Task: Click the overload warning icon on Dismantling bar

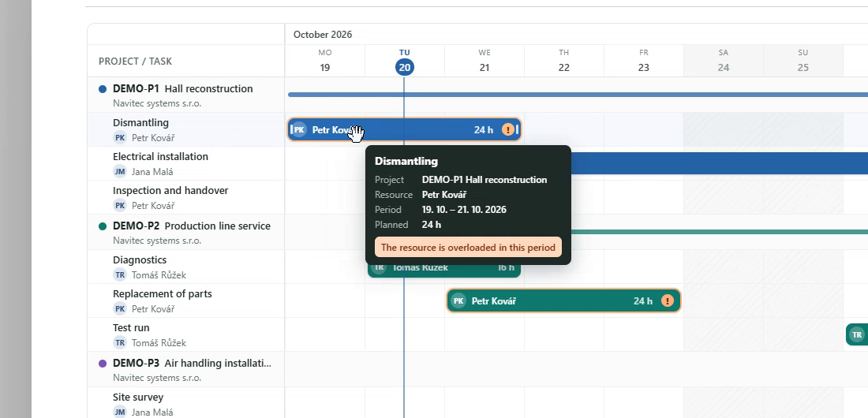Action: coord(507,129)
